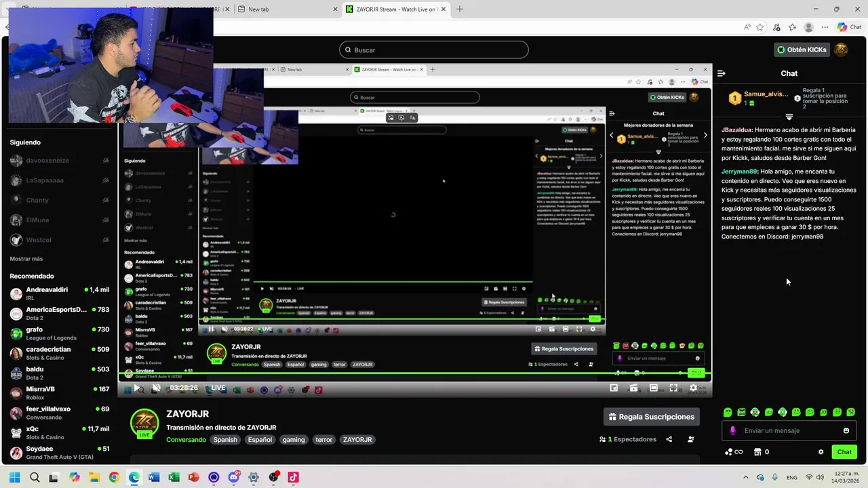Click Jerryman89 username in chat
Screen dimensions: 868x488
[739, 171]
